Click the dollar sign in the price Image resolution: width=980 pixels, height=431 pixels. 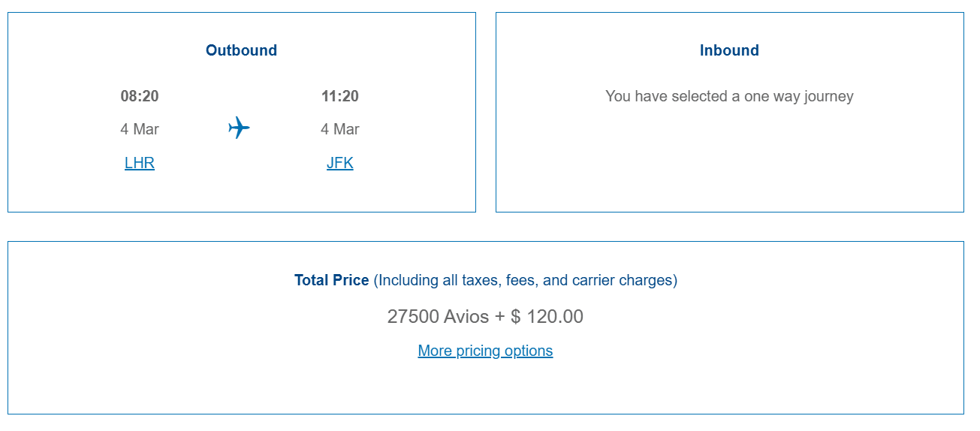(515, 316)
